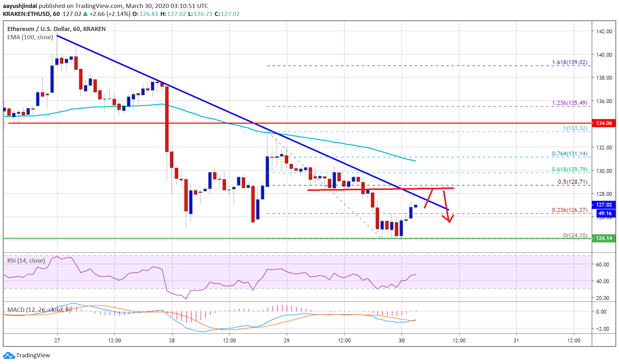Click the 29 date label on time axis

(286, 340)
